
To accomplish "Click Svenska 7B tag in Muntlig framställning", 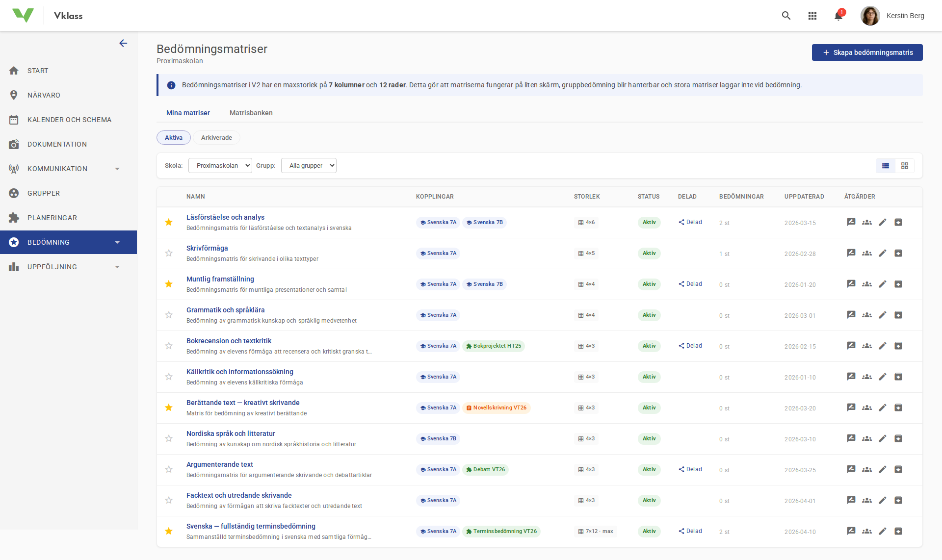I will (x=484, y=284).
